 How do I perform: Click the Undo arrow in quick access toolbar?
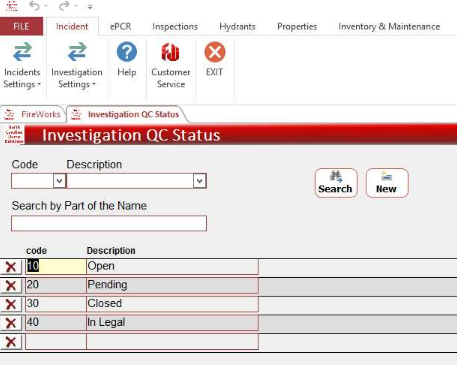[34, 6]
